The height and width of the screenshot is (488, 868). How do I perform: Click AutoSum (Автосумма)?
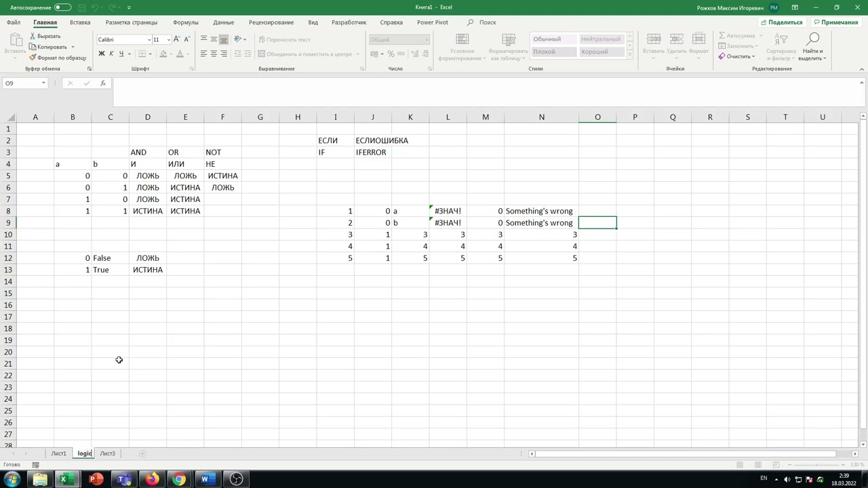click(737, 35)
